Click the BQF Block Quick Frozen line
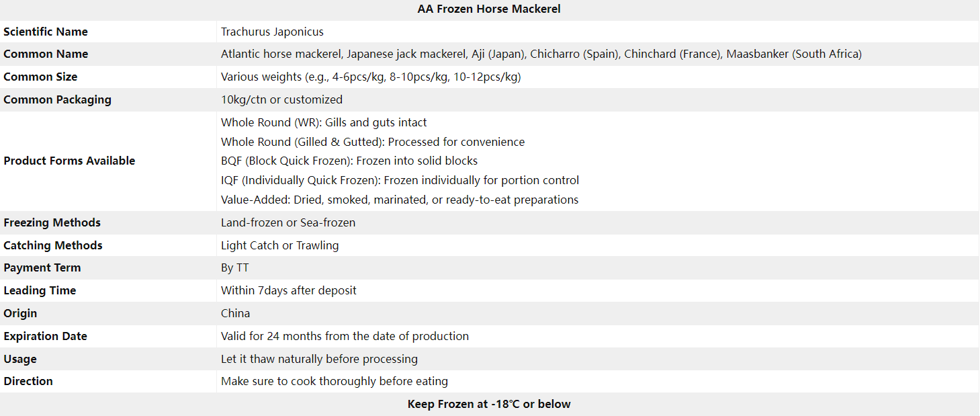The width and height of the screenshot is (980, 416). click(349, 161)
